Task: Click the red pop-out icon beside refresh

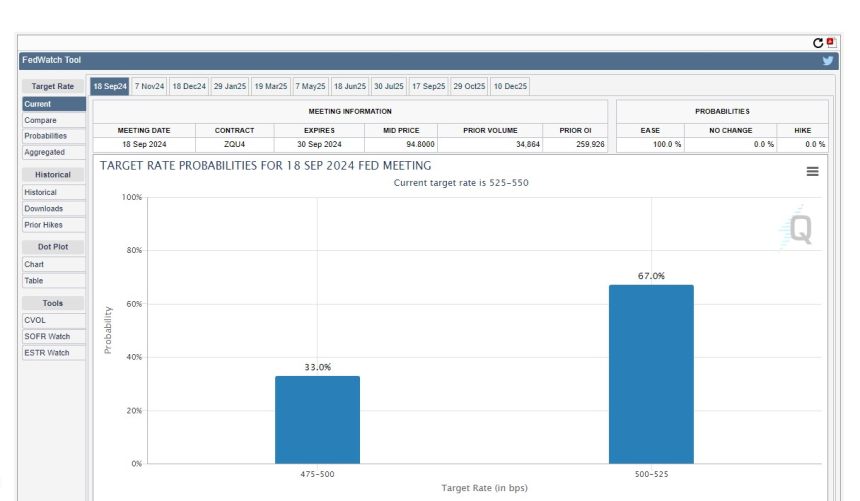Action: (x=831, y=43)
